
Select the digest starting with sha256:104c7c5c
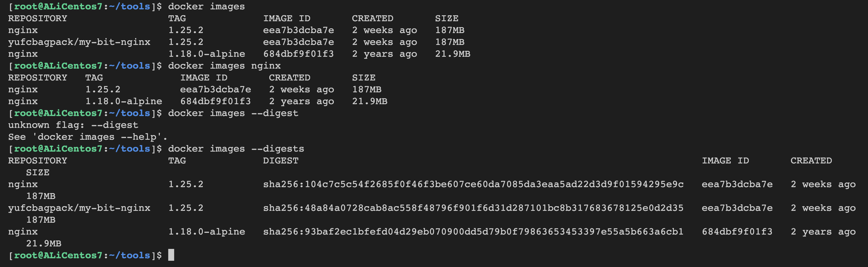(473, 184)
